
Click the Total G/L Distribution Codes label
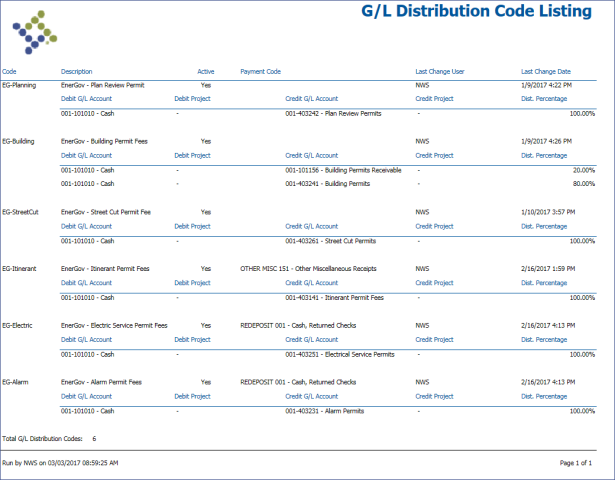pos(45,439)
